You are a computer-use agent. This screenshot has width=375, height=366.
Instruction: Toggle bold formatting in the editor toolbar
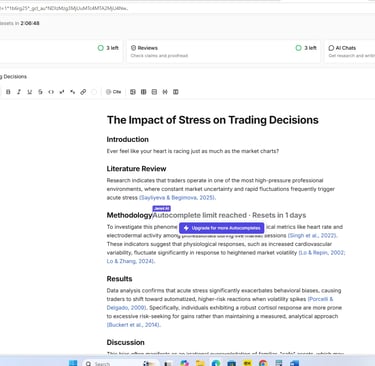pos(8,92)
